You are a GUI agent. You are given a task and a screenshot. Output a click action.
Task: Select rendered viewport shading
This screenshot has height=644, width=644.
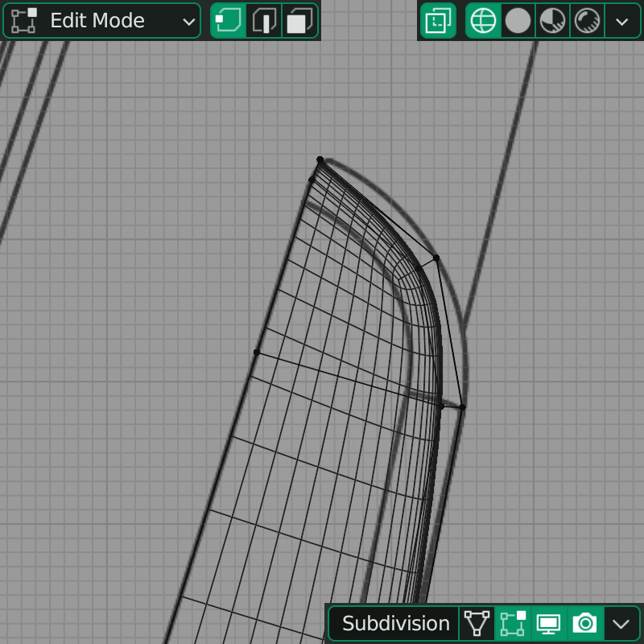(x=587, y=21)
